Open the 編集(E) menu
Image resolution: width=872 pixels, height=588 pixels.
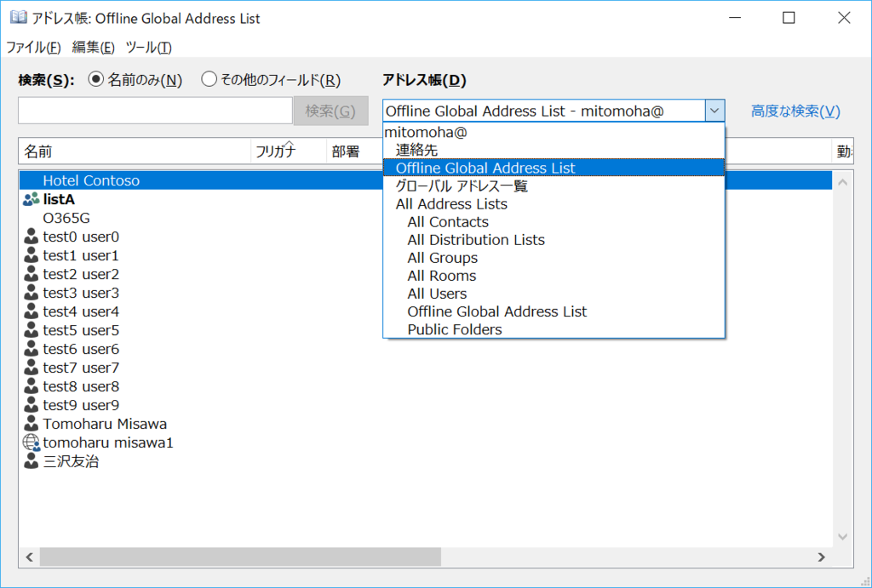93,48
